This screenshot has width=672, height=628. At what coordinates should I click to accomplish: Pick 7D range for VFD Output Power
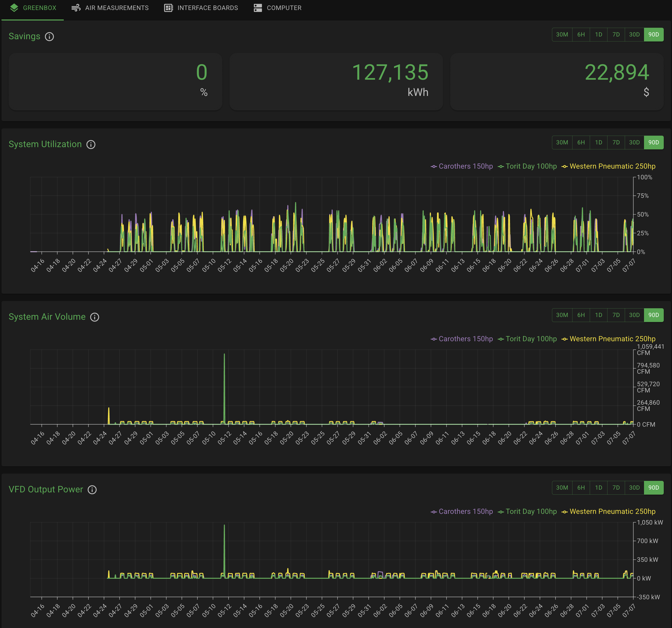(616, 488)
